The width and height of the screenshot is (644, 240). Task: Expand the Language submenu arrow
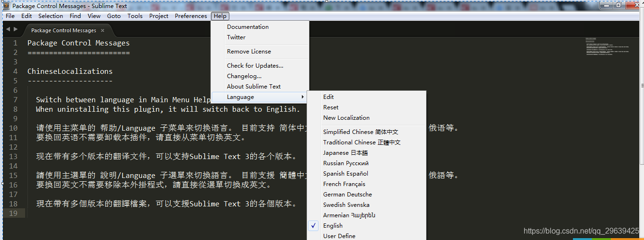(x=303, y=97)
